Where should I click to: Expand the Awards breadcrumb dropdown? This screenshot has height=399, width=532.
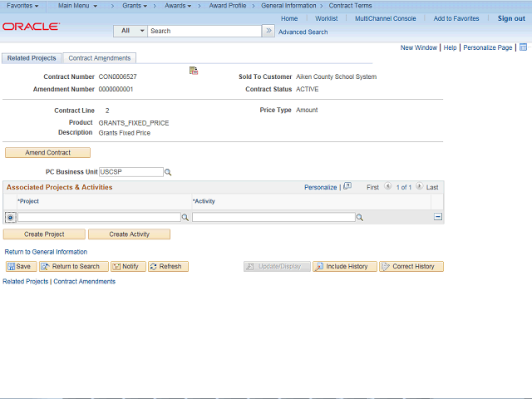178,6
